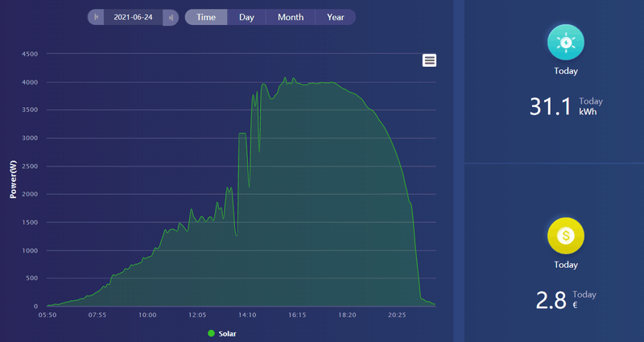Go to the previous date with the left arrow
644x342 pixels.
96,17
